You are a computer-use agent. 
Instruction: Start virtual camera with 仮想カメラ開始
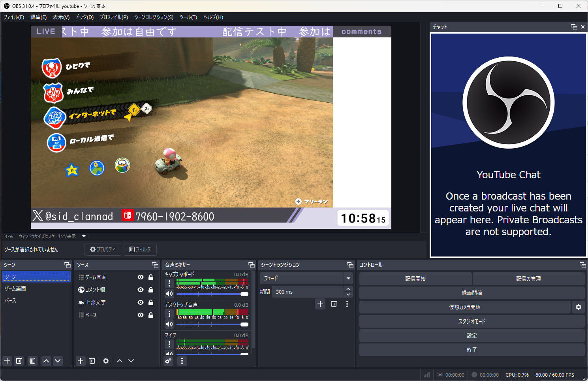pyautogui.click(x=465, y=307)
